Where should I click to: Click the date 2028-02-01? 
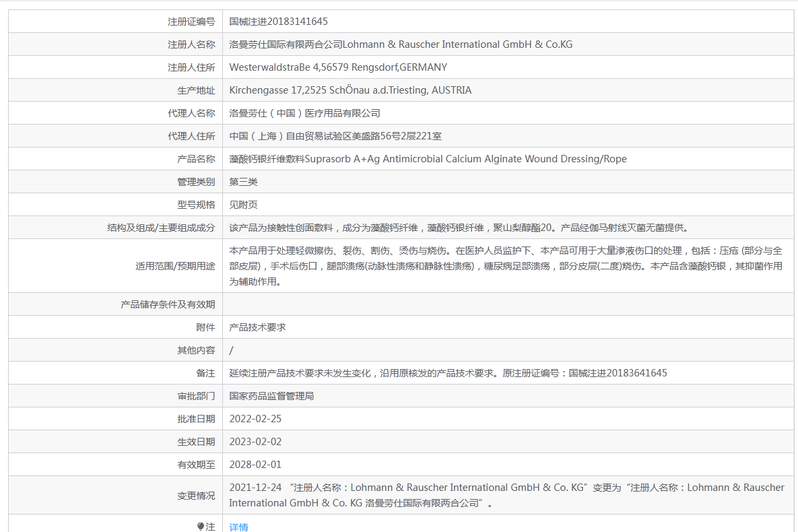(255, 465)
